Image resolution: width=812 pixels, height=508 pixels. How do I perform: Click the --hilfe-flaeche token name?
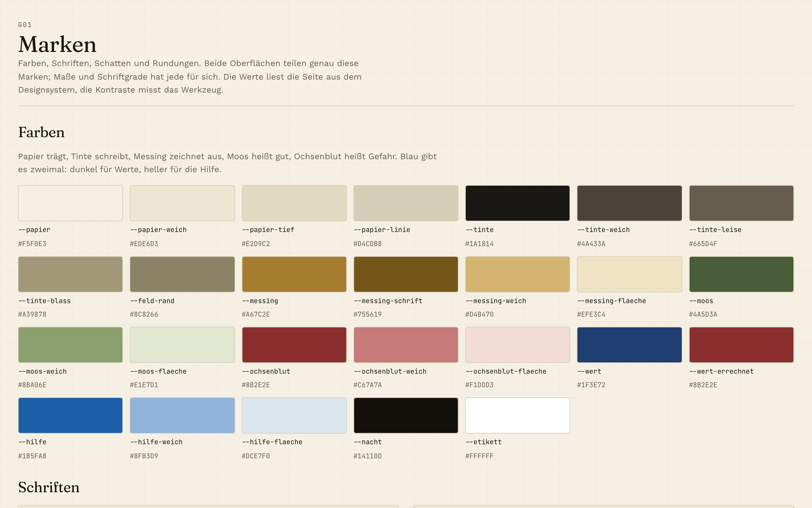[x=272, y=442]
